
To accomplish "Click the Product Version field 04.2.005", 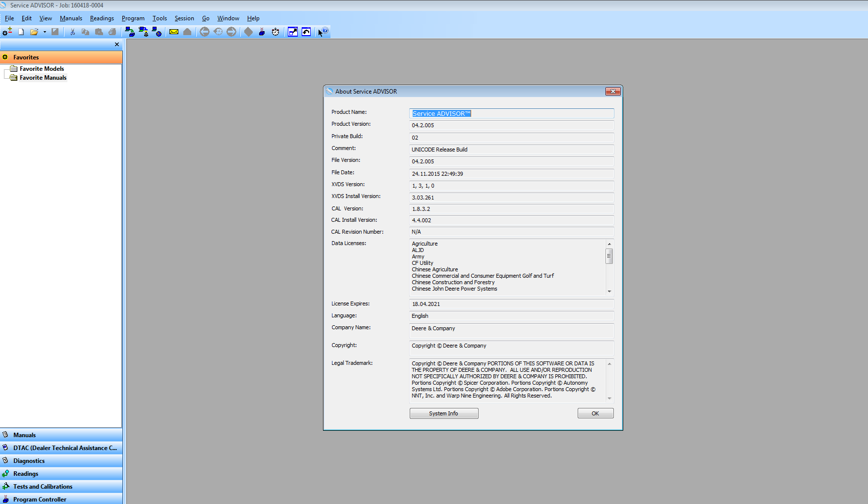I will 512,125.
